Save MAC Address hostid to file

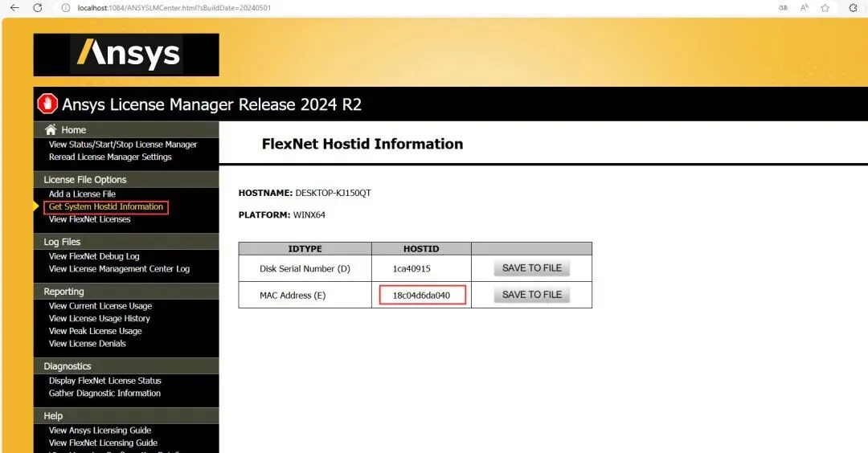coord(532,295)
